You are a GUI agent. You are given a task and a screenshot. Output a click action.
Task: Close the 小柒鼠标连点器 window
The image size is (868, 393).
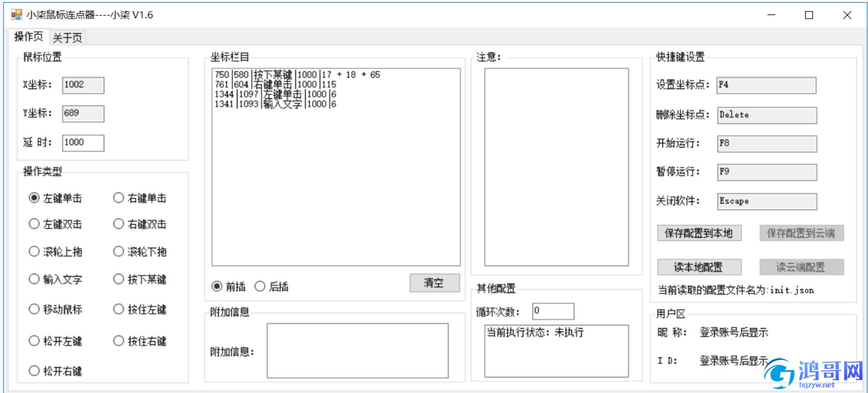tap(847, 15)
